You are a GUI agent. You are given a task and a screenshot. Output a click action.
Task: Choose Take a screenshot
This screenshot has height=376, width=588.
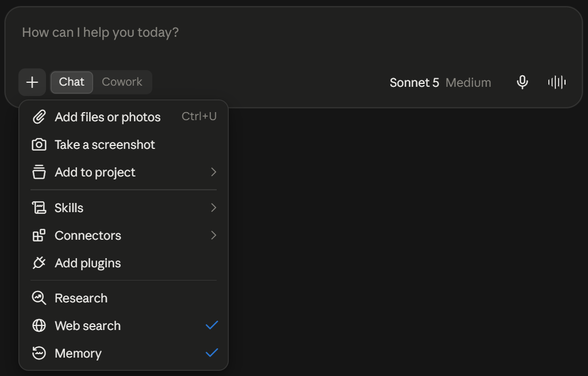[x=124, y=144]
